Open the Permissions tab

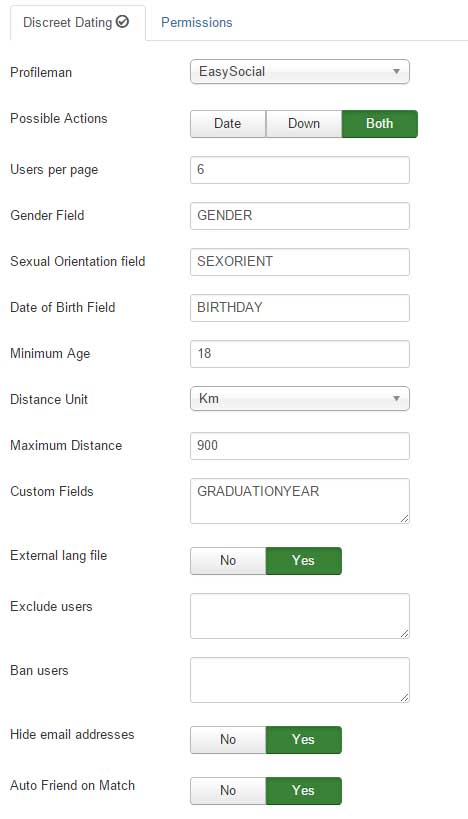[196, 22]
